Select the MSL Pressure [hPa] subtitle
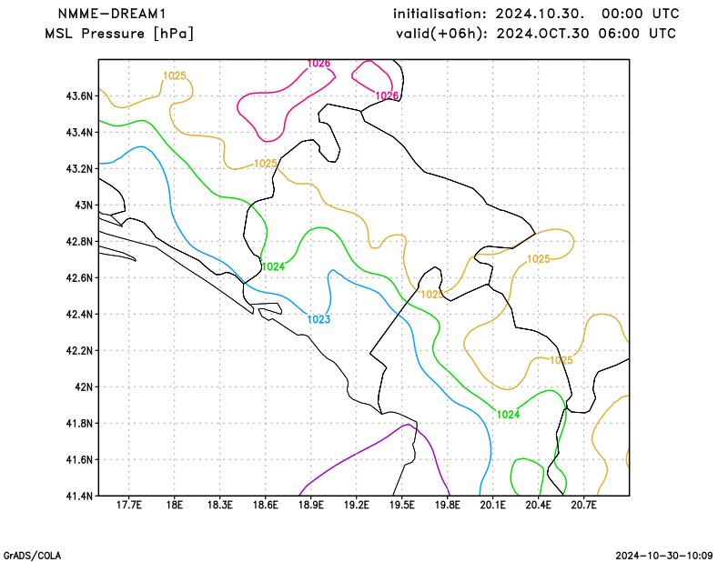This screenshot has height=562, width=728. pos(119,34)
